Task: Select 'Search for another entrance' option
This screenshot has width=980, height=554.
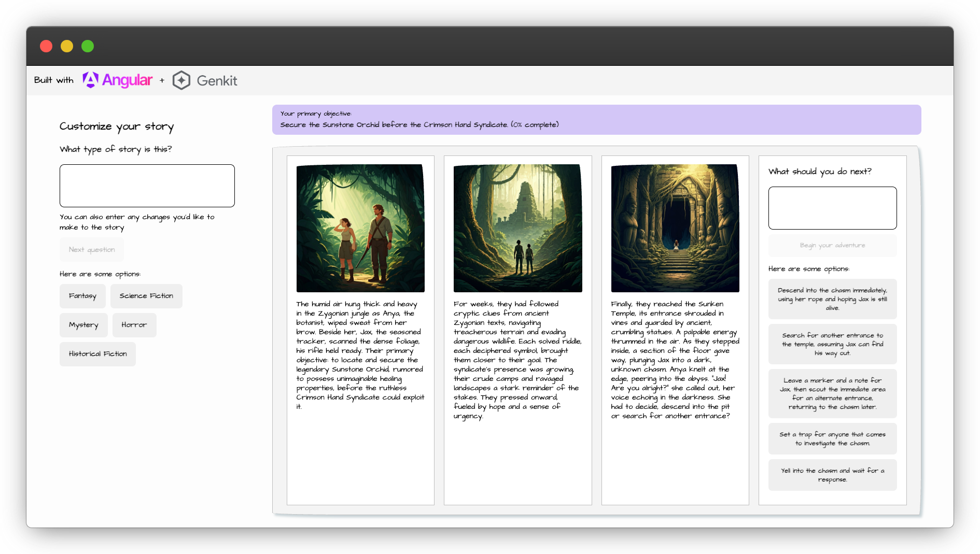Action: click(832, 344)
